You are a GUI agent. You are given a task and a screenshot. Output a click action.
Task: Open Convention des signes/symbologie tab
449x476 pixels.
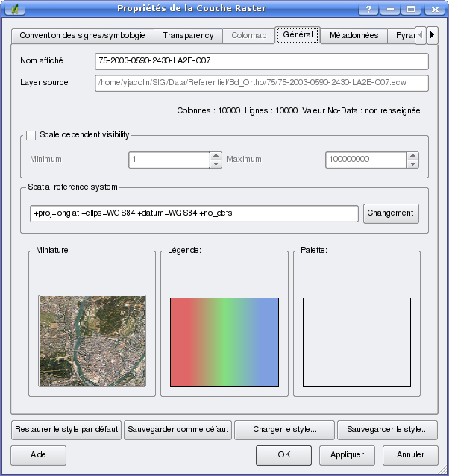point(83,36)
